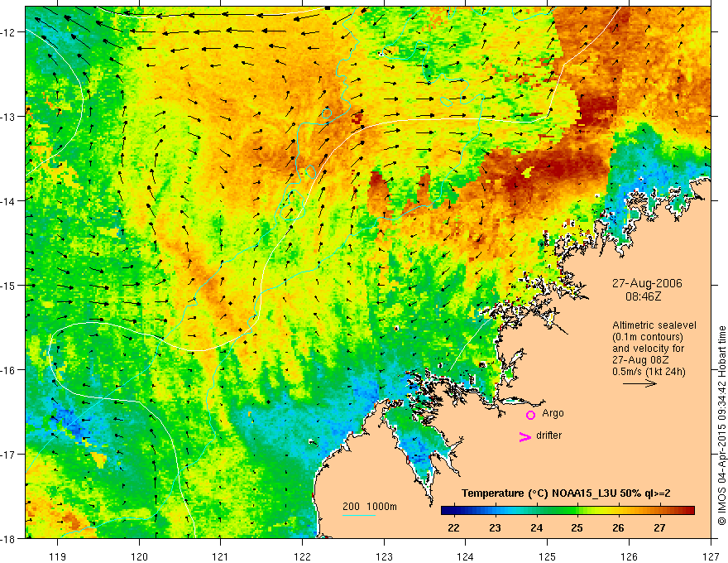Click the latitude axis label '-18'
Screen dimensions: 728x563
[8, 538]
